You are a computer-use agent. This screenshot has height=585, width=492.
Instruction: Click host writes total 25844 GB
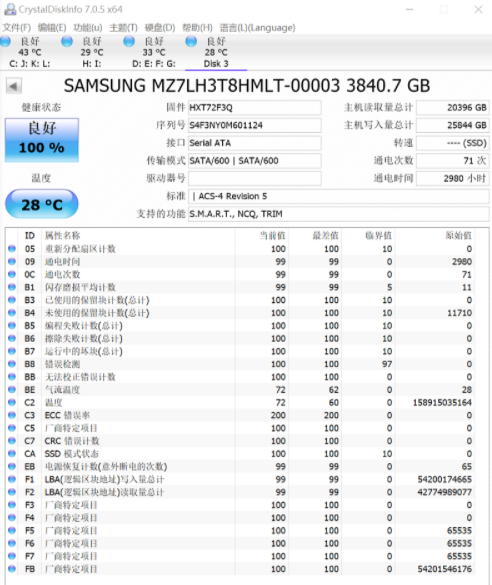(453, 125)
